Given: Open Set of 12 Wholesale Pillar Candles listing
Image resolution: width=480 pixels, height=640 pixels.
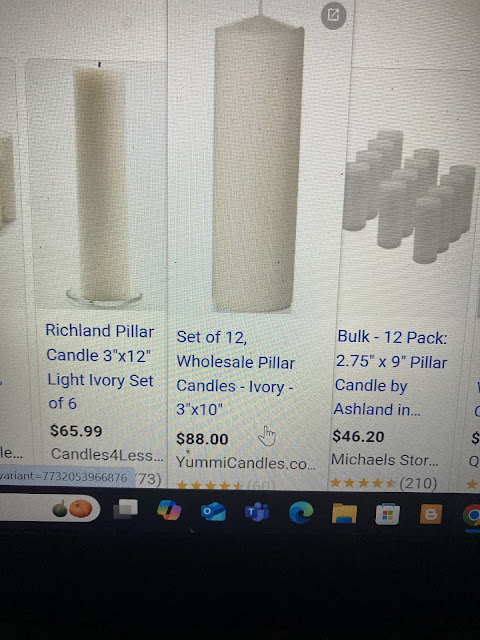Looking at the screenshot, I should pos(236,373).
